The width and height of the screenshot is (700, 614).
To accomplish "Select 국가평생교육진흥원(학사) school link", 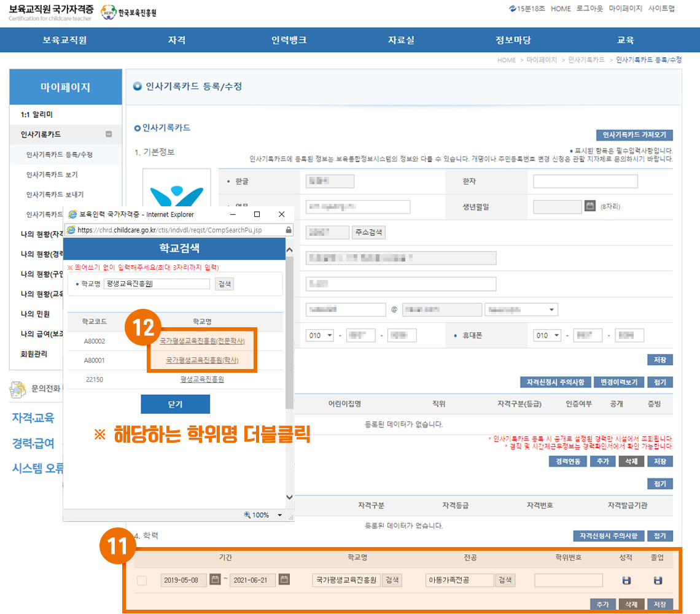I will (202, 360).
